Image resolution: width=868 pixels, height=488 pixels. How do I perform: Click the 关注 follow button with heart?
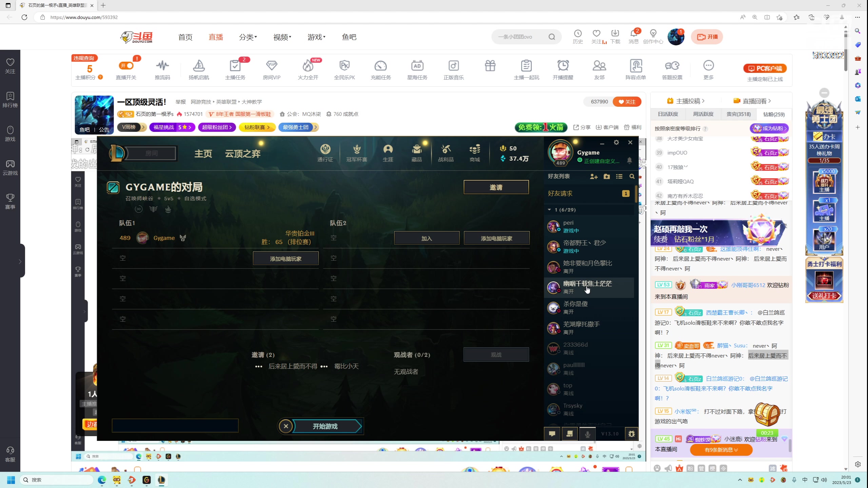pos(627,102)
